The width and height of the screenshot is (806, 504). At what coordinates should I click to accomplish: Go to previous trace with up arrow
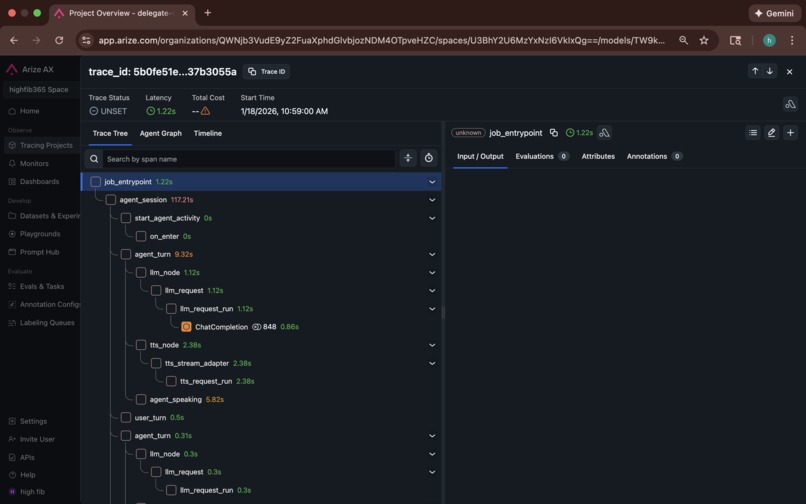click(755, 71)
